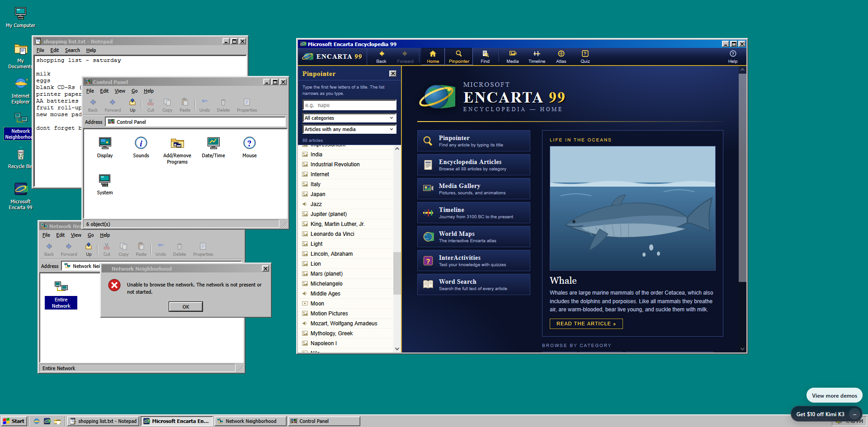This screenshot has height=427, width=868.
Task: Select the Industrial Revolution article
Action: [345, 164]
